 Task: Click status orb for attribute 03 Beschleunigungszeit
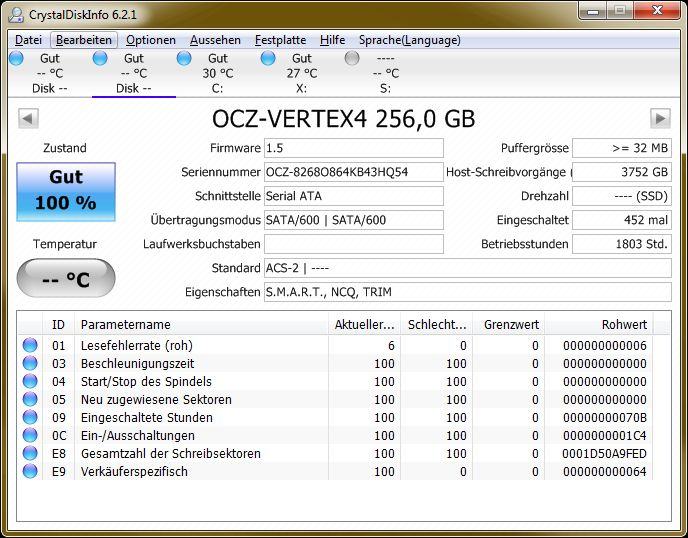pos(30,363)
